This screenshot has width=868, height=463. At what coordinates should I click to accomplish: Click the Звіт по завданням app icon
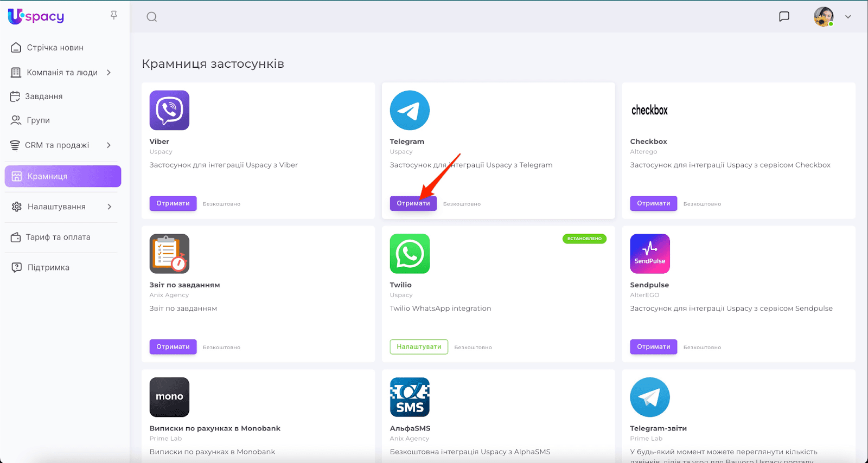[169, 254]
